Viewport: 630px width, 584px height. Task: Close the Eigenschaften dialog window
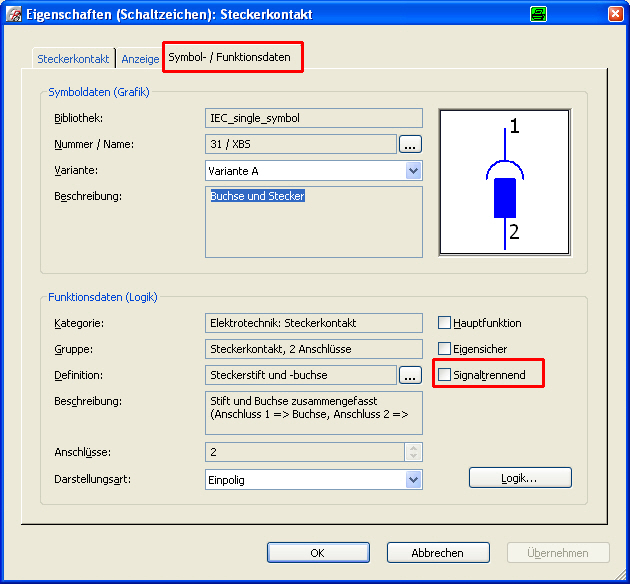click(x=615, y=14)
